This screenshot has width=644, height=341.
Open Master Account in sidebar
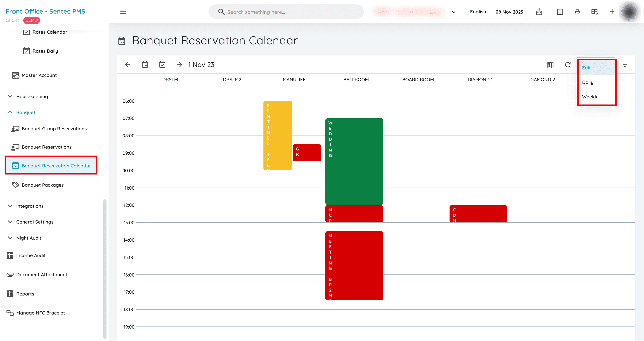(x=35, y=75)
